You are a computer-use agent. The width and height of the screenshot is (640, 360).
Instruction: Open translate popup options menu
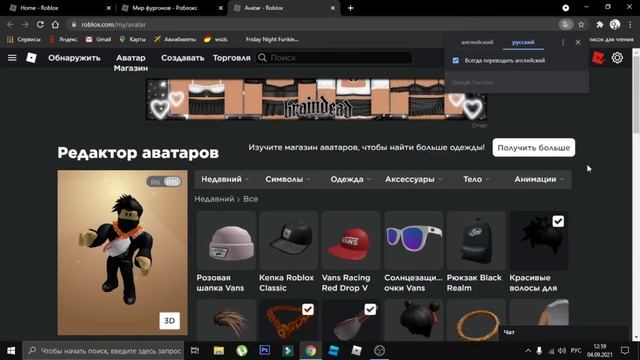tap(563, 42)
